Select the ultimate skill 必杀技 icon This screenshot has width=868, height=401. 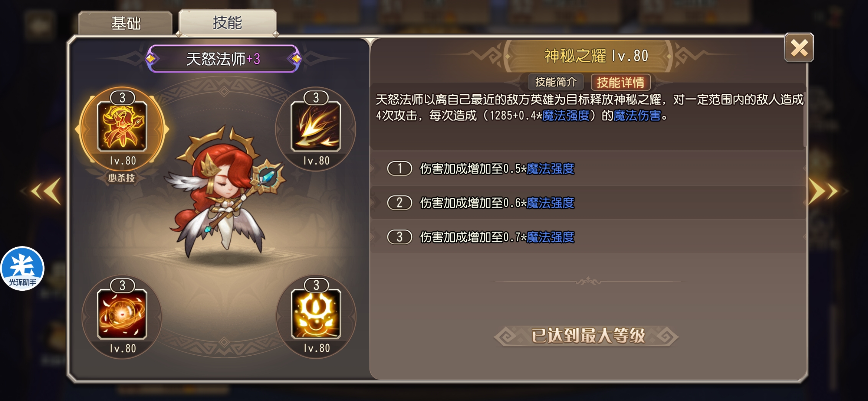(x=122, y=127)
